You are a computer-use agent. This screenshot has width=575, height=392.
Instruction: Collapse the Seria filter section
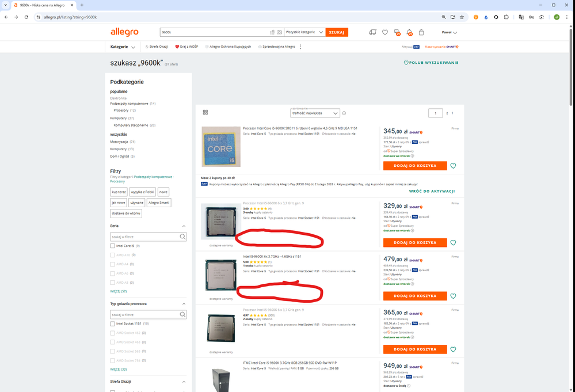(184, 226)
